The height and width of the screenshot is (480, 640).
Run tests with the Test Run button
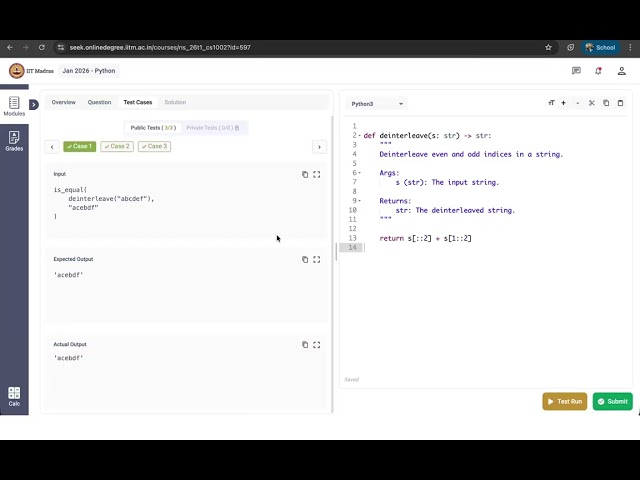click(x=564, y=402)
